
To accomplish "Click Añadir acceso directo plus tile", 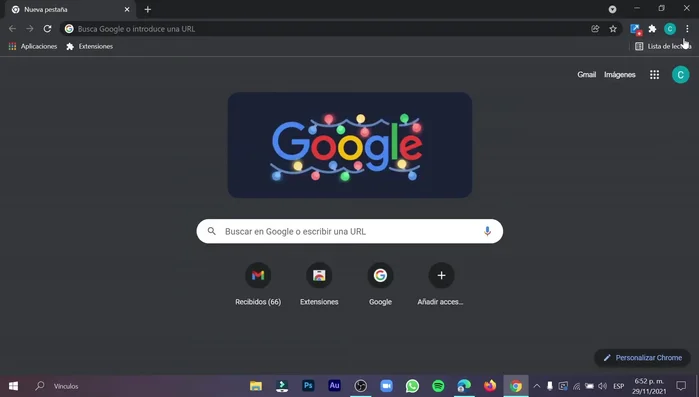I will point(441,284).
